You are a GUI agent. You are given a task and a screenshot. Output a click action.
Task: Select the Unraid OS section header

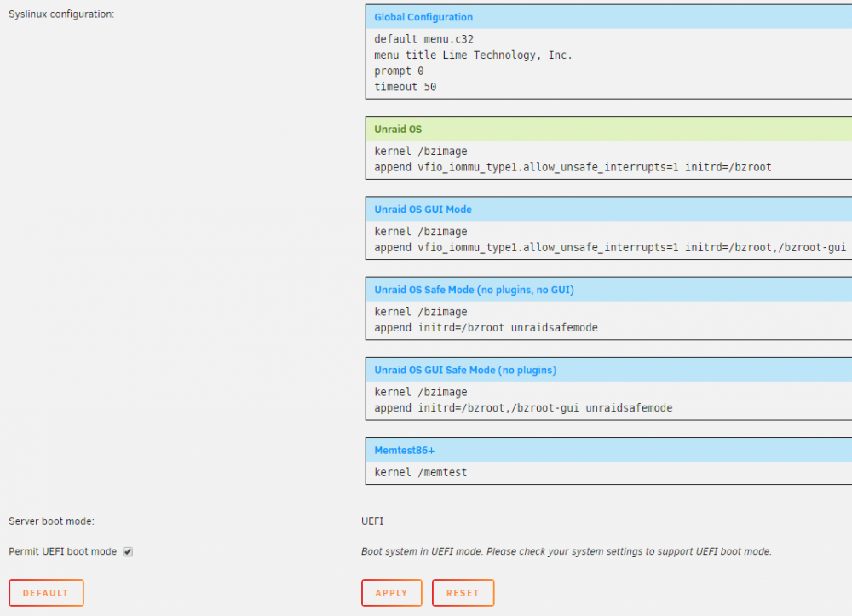608,129
